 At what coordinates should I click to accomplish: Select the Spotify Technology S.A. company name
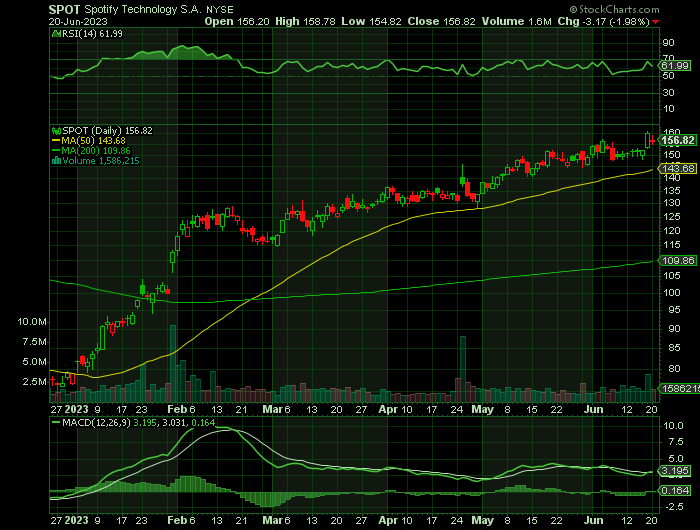point(143,9)
